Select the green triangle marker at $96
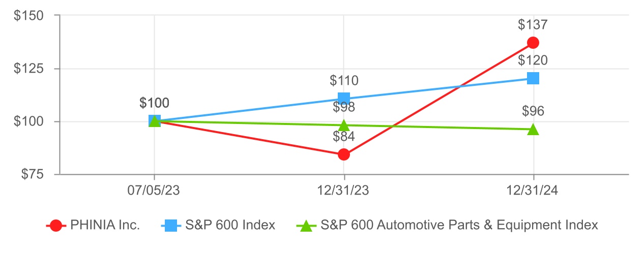Image resolution: width=644 pixels, height=253 pixels. (533, 129)
